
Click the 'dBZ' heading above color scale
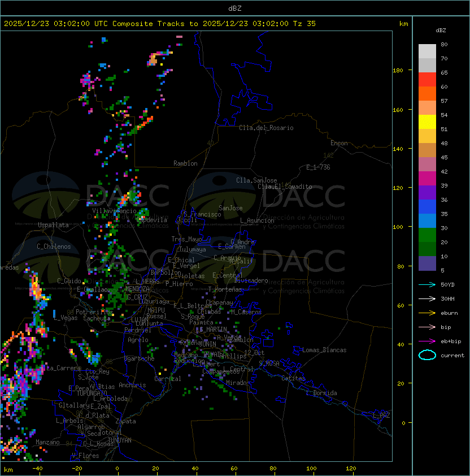pos(441,31)
